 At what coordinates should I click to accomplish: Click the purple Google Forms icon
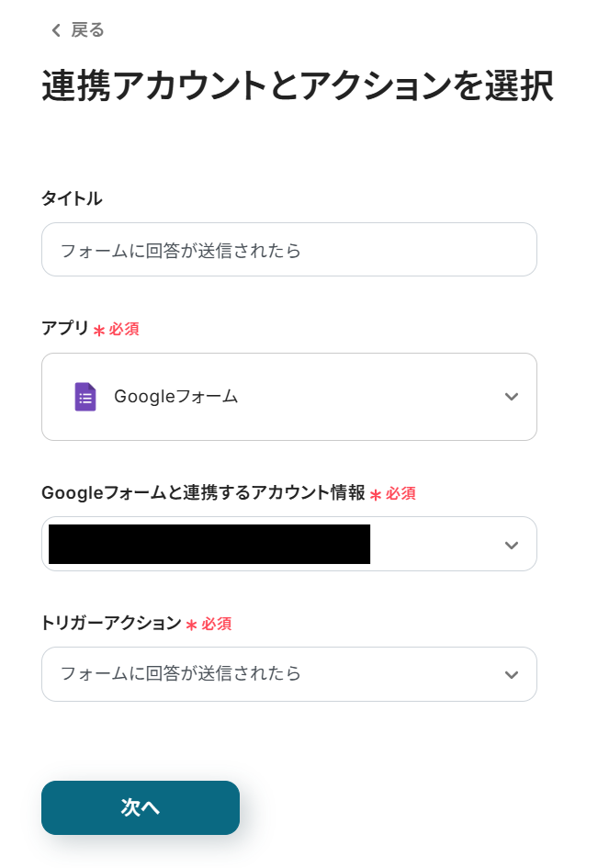tap(85, 397)
